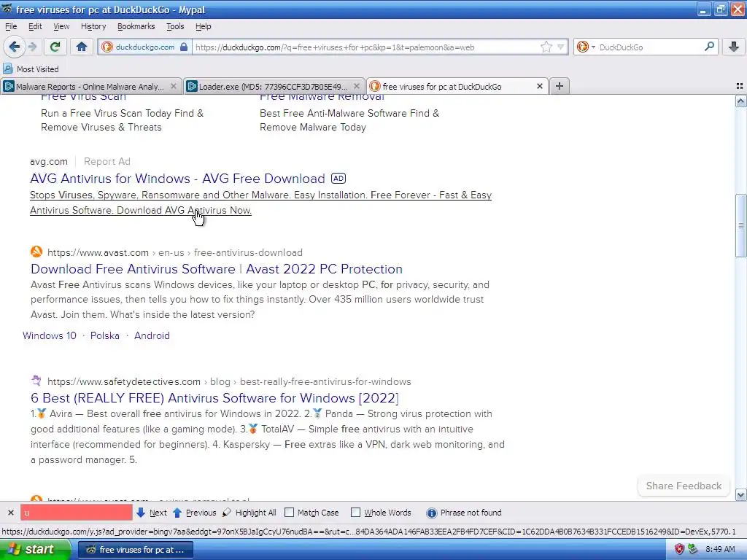
Task: Go back with the Back arrow button
Action: 15,47
